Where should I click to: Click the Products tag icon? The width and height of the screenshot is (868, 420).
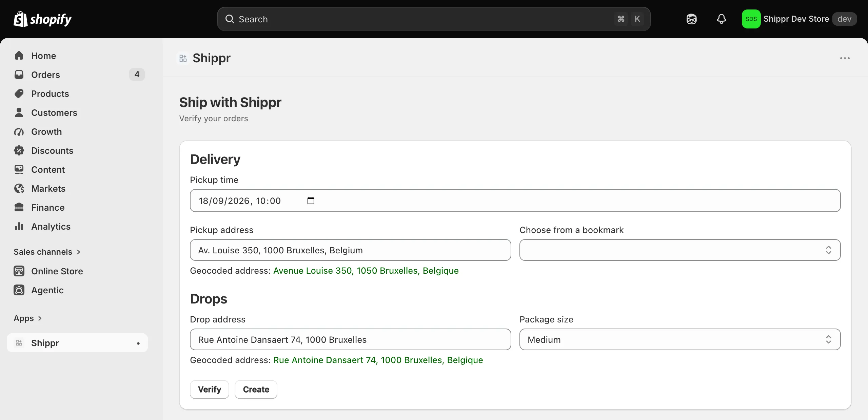click(x=19, y=93)
